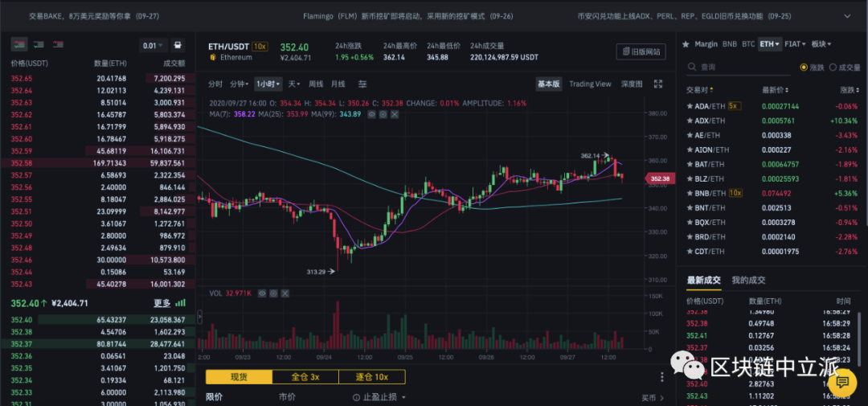
Task: Favorite the BQX/ETH pair star
Action: (x=690, y=223)
